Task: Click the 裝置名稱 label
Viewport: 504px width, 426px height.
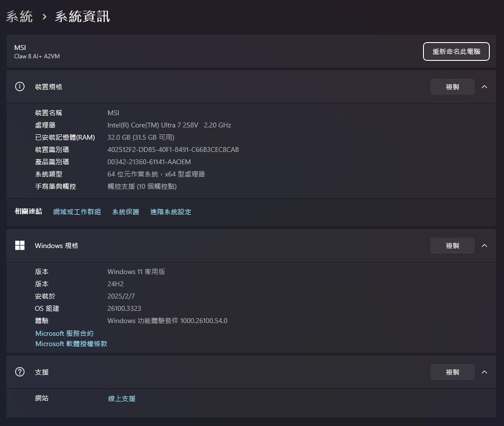Action: pyautogui.click(x=49, y=113)
